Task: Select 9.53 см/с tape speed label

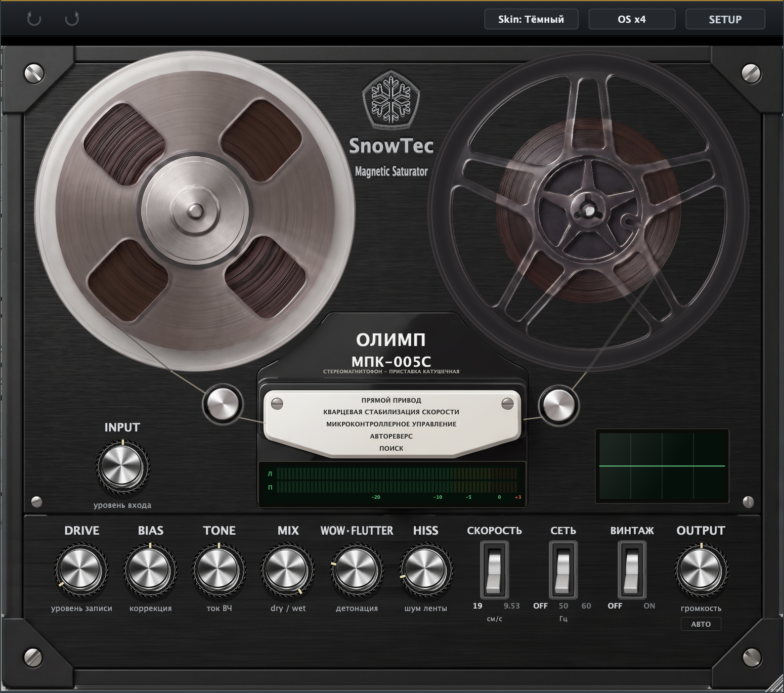Action: [511, 606]
